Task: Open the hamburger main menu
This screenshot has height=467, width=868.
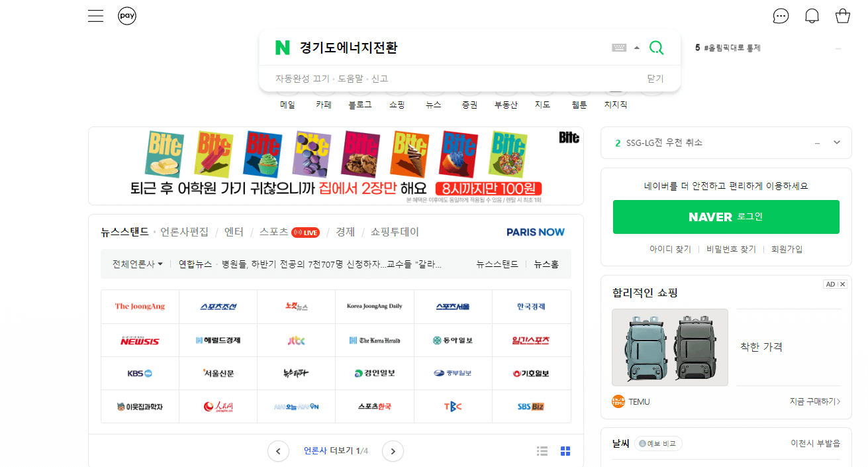Action: click(x=96, y=16)
